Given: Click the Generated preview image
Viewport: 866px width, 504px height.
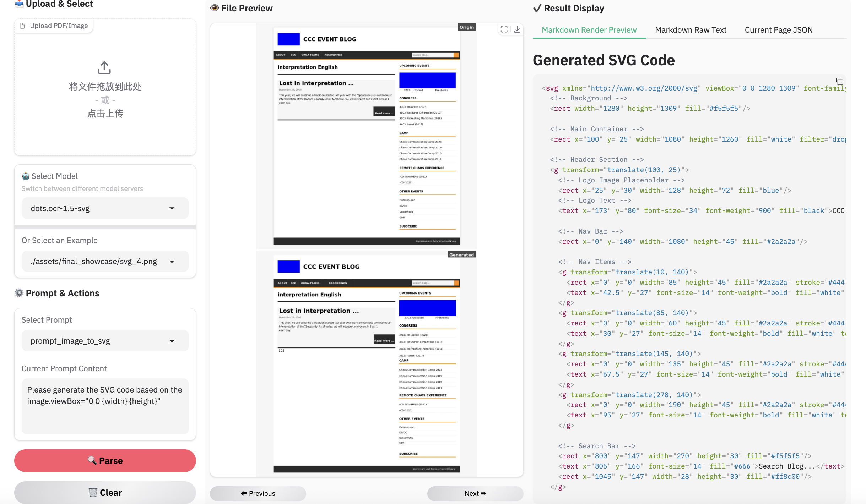Looking at the screenshot, I should [366, 362].
